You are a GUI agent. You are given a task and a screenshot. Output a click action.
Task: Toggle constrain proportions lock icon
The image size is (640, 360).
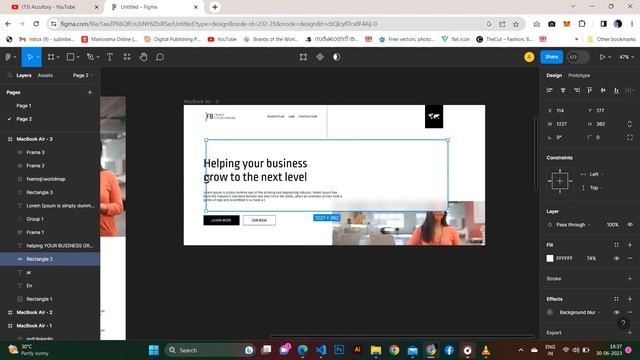pos(630,124)
